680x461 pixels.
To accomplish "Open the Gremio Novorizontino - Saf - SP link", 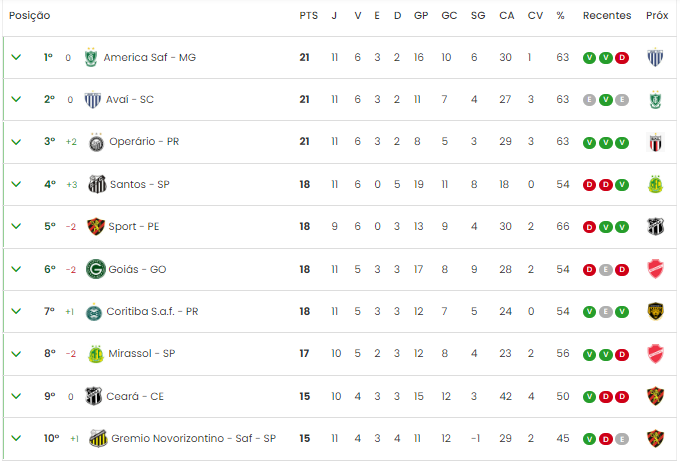I will 193,438.
